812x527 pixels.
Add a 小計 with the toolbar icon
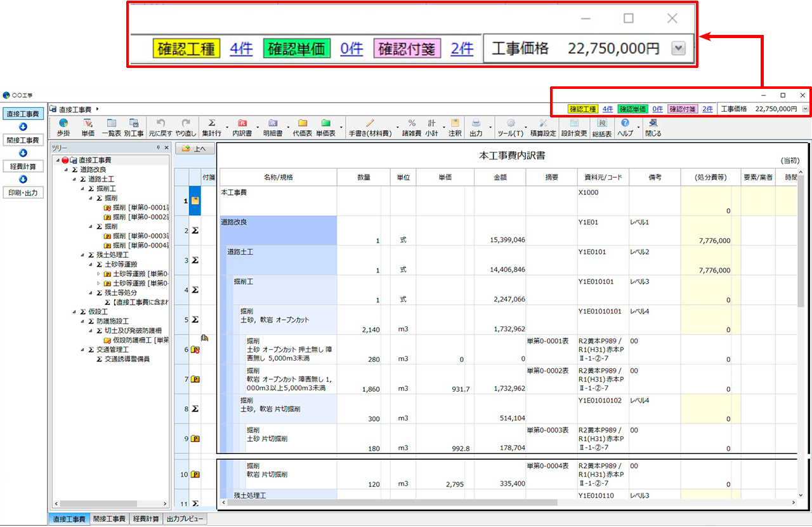(x=431, y=128)
